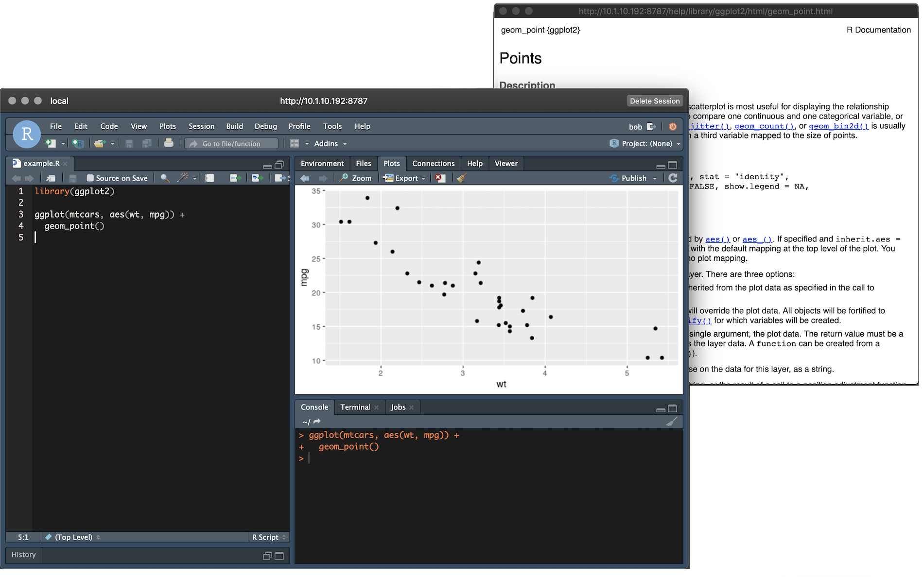
Task: Click the compile report notebook icon
Action: click(209, 178)
